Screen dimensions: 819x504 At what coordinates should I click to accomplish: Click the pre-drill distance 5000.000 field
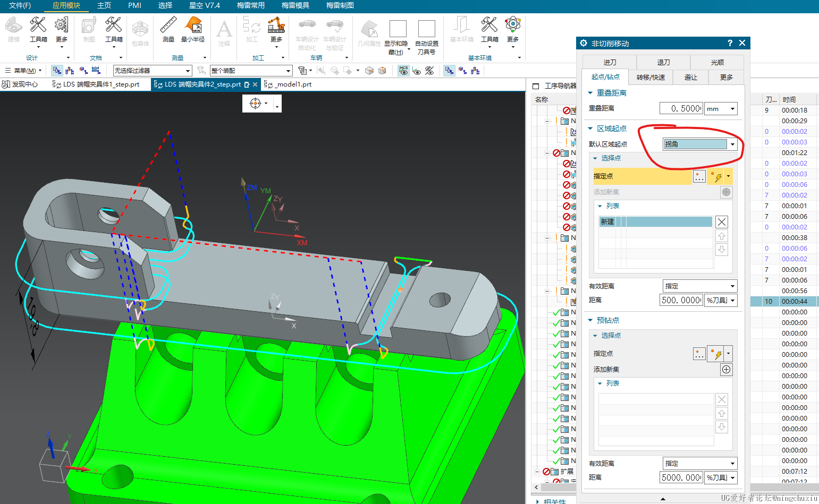[681, 478]
